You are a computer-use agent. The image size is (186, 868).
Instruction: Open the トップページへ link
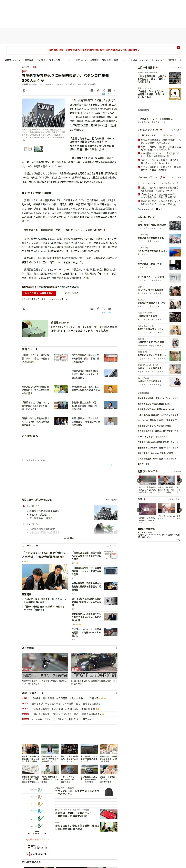tap(111, 546)
